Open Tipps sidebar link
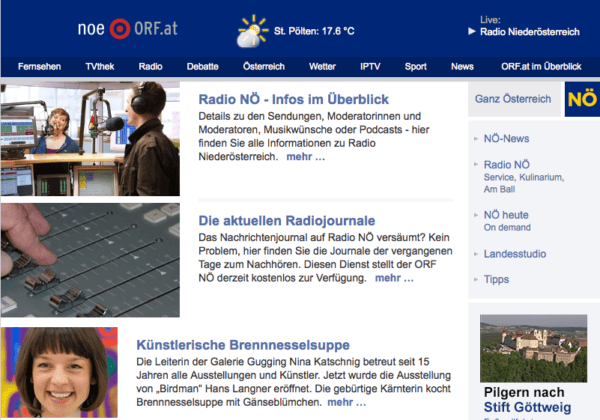 [496, 280]
